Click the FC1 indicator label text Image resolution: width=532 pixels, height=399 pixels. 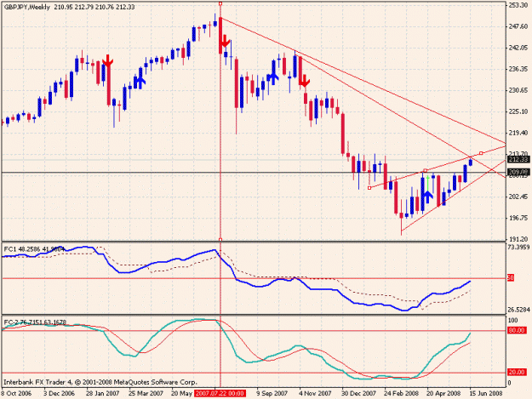[x=34, y=249]
